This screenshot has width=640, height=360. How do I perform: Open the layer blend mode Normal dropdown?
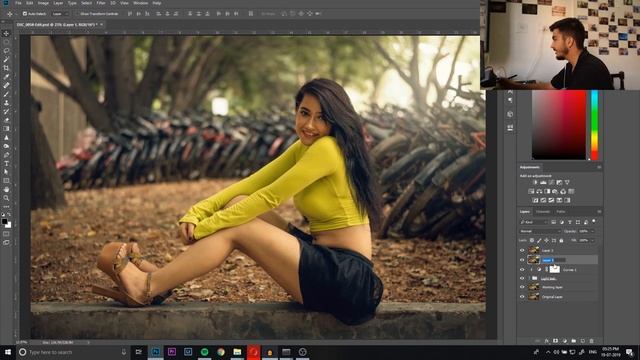pyautogui.click(x=540, y=231)
